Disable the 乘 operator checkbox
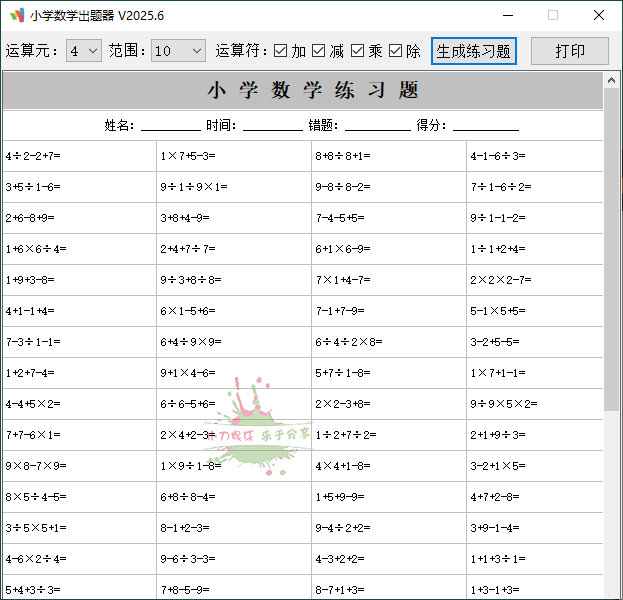Image resolution: width=623 pixels, height=600 pixels. [x=357, y=51]
